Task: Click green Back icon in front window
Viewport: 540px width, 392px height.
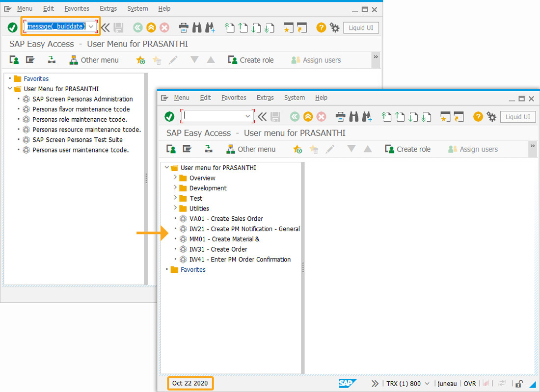Action: click(295, 117)
